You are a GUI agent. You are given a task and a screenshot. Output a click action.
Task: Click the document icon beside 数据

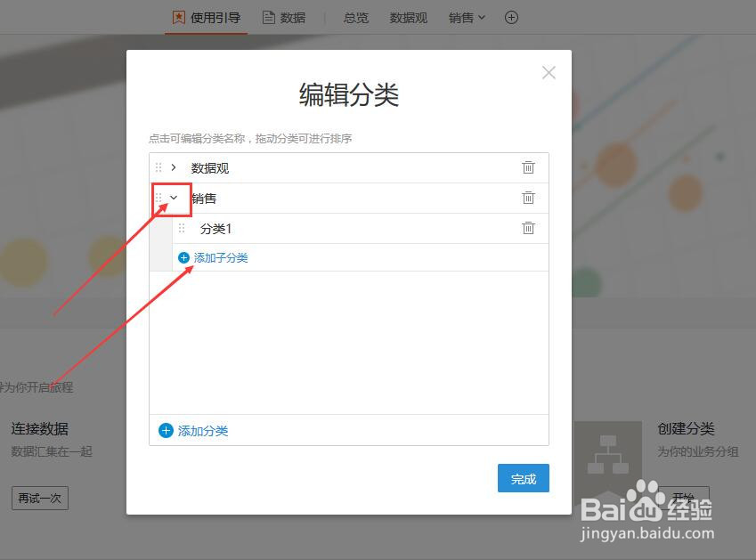[268, 16]
